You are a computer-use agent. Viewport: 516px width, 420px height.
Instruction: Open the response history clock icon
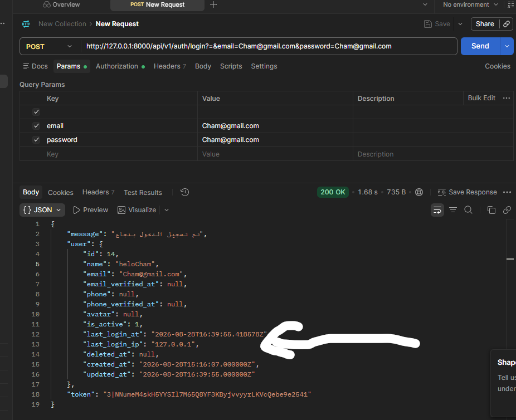click(184, 192)
